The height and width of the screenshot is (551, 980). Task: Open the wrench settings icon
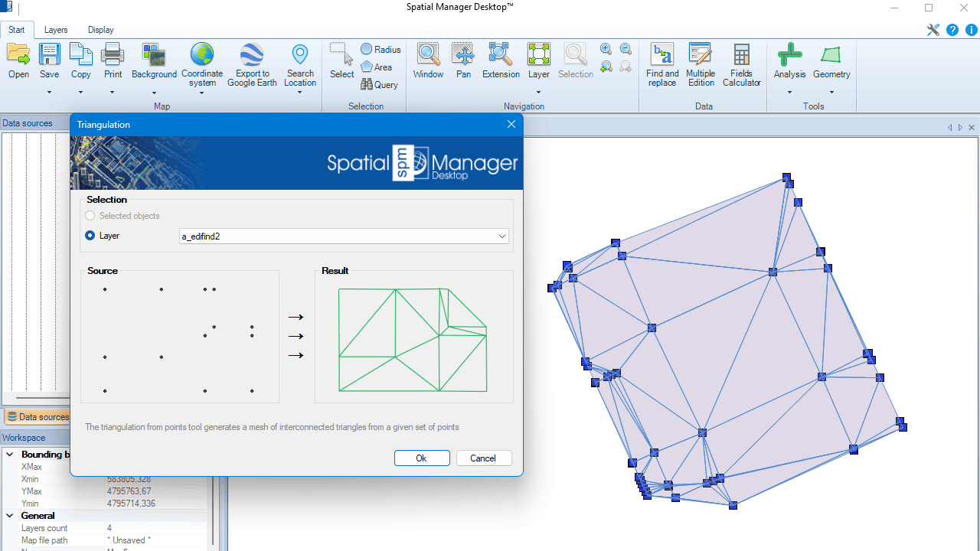click(x=933, y=30)
